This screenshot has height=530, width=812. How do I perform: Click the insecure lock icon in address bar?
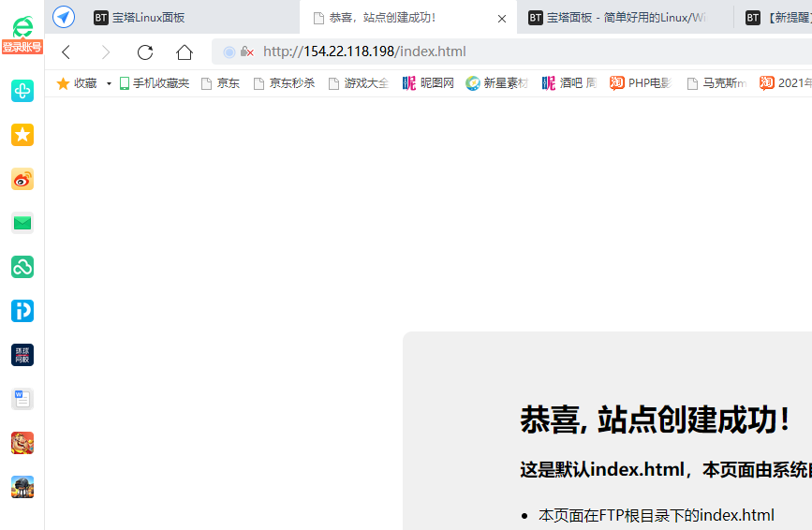point(247,52)
